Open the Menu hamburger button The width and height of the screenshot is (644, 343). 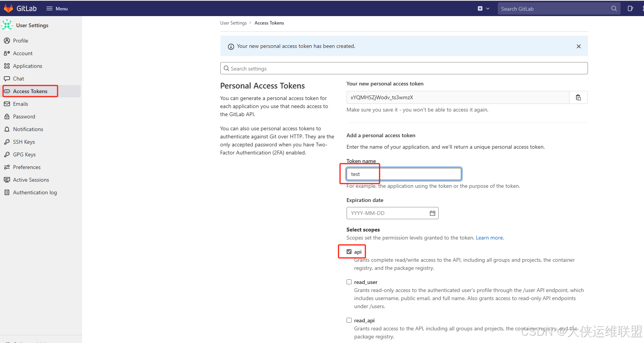(57, 8)
